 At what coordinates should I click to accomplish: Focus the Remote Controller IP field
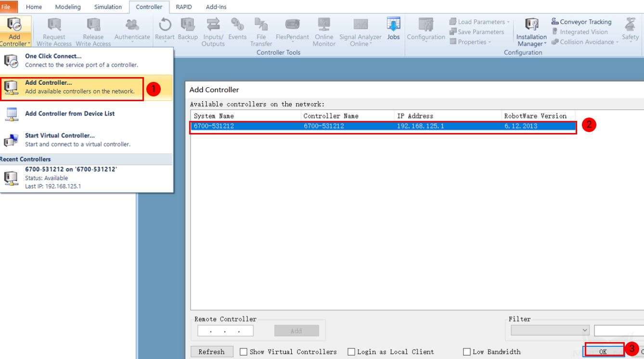225,331
